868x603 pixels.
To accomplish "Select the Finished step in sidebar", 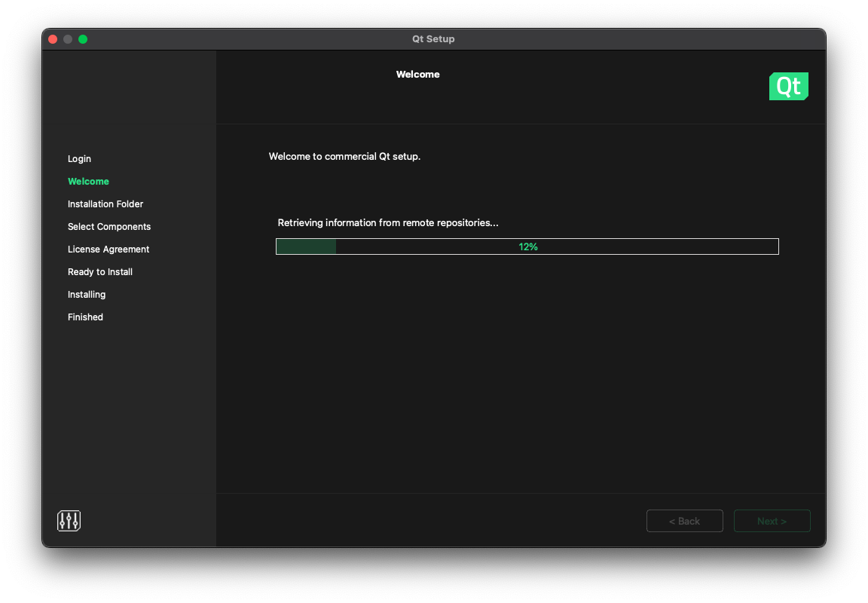I will (85, 317).
